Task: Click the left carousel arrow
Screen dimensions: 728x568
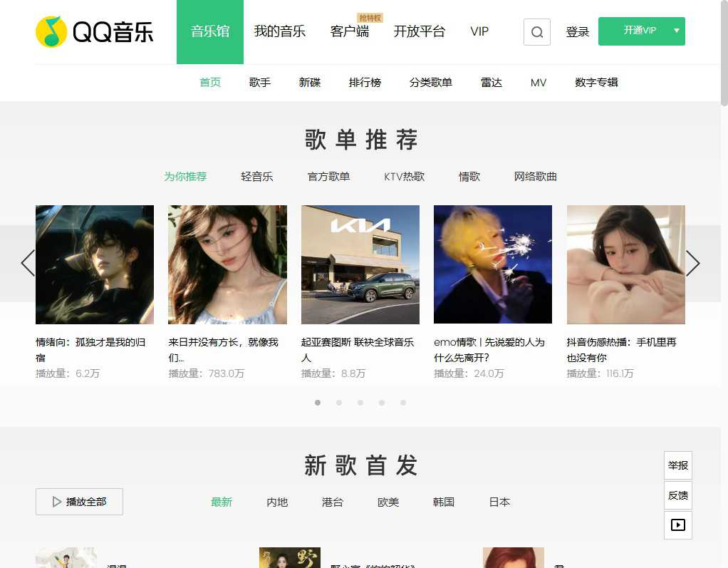Action: pos(28,263)
